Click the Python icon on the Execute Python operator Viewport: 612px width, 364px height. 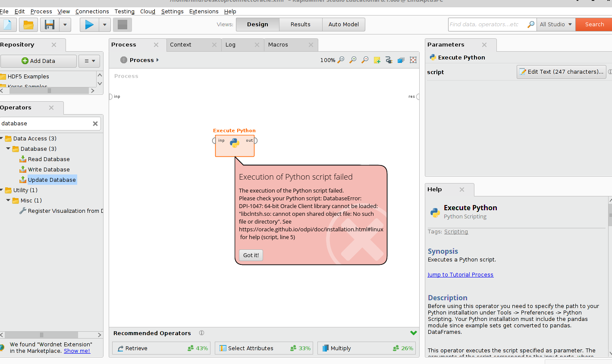(235, 143)
